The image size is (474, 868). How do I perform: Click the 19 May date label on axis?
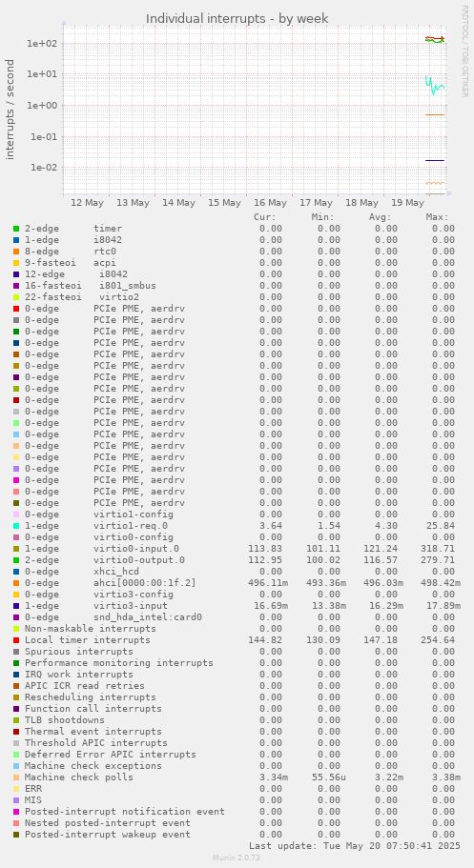(407, 203)
